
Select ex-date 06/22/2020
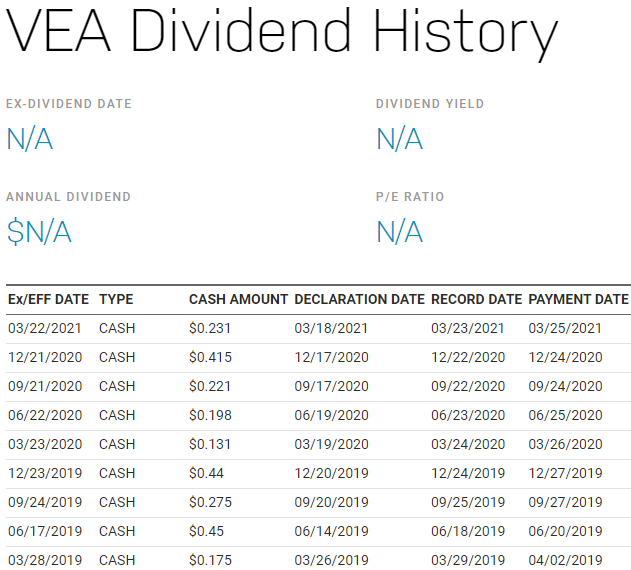point(45,415)
